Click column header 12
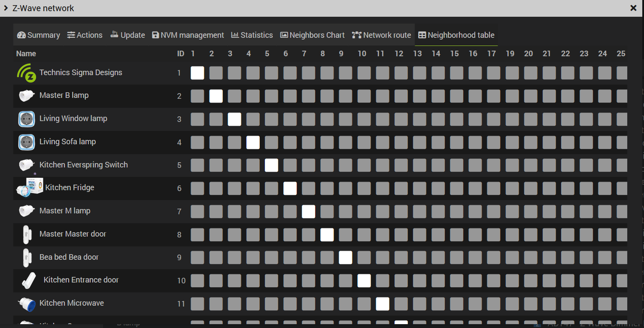Screen dimensions: 644x328 pos(399,54)
